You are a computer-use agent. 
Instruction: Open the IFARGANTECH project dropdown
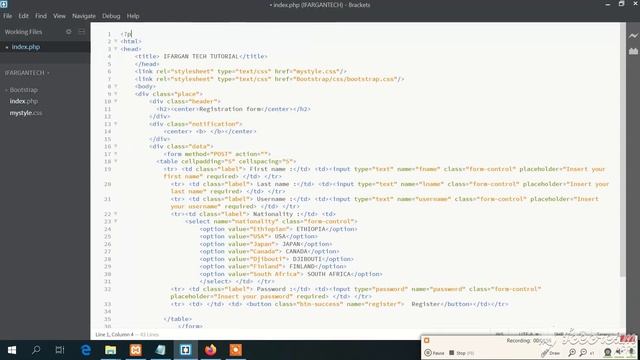[x=27, y=73]
